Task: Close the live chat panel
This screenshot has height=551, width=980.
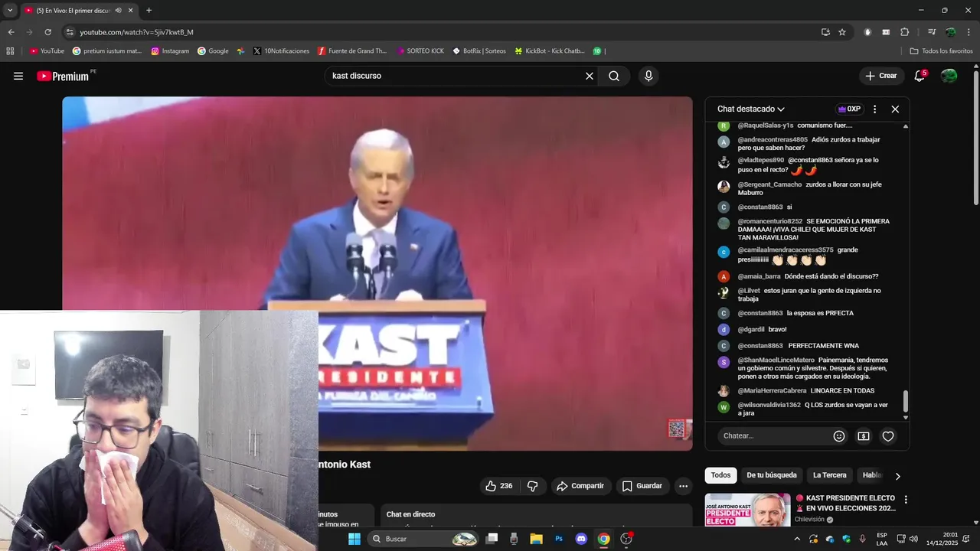Action: [895, 109]
